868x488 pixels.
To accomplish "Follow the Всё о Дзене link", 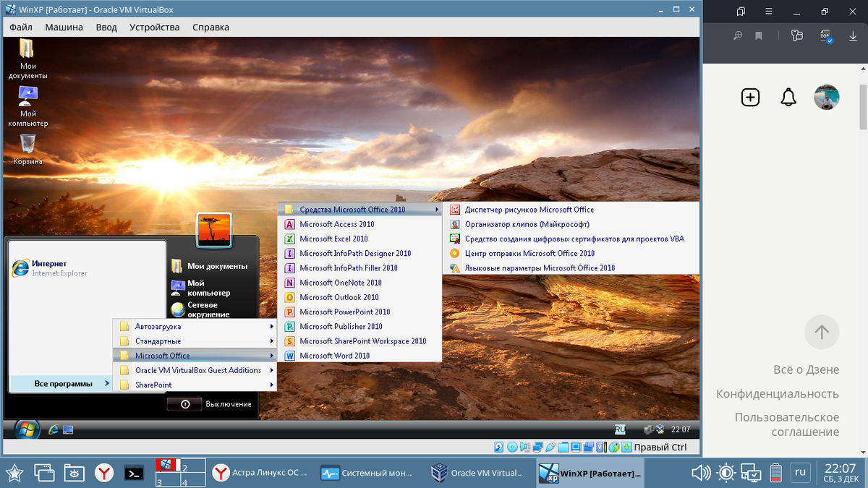I will pos(806,369).
